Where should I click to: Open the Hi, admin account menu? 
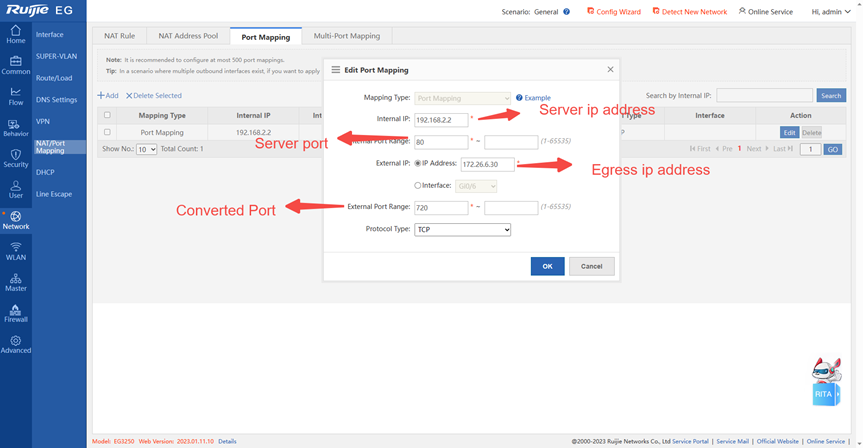pyautogui.click(x=831, y=12)
